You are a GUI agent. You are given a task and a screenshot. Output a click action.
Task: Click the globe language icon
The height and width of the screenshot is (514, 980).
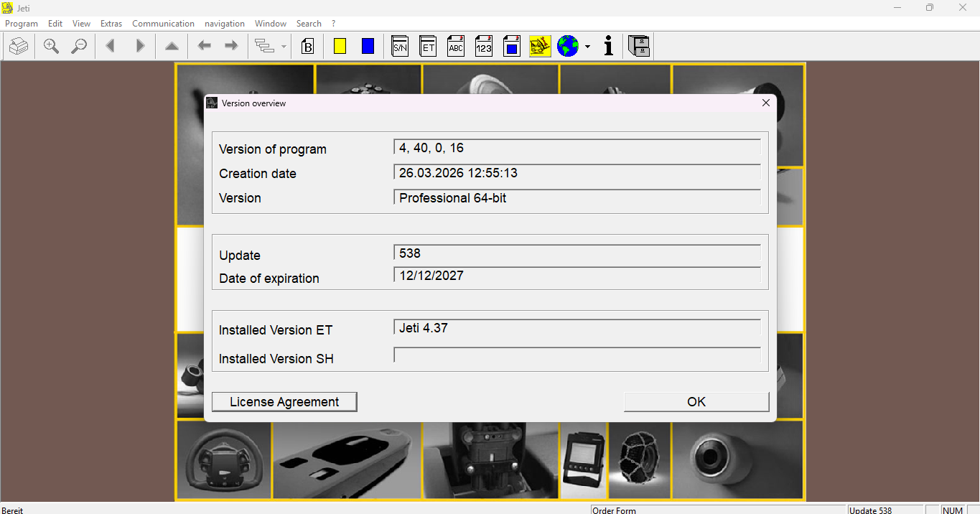click(x=568, y=47)
